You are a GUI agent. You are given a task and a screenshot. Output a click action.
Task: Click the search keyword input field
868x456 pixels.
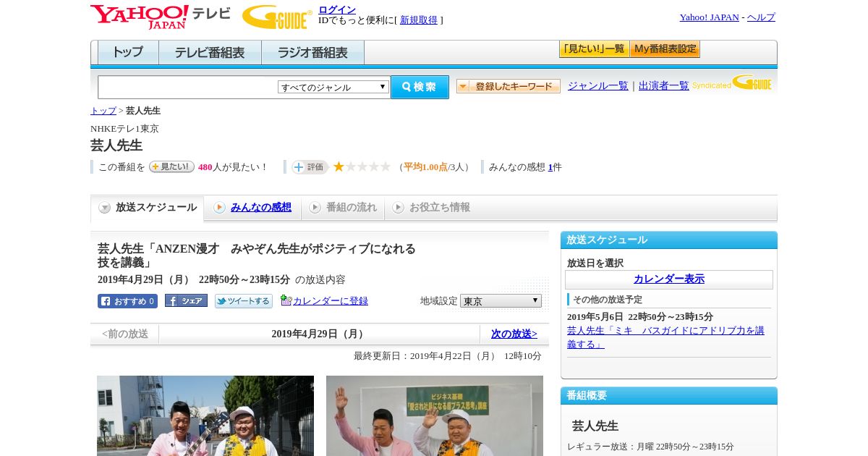[187, 87]
